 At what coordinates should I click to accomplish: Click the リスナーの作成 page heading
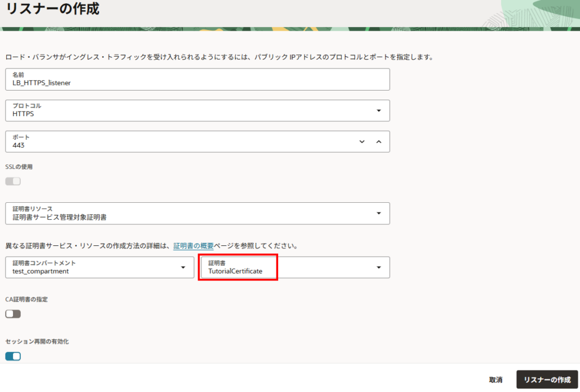point(53,10)
